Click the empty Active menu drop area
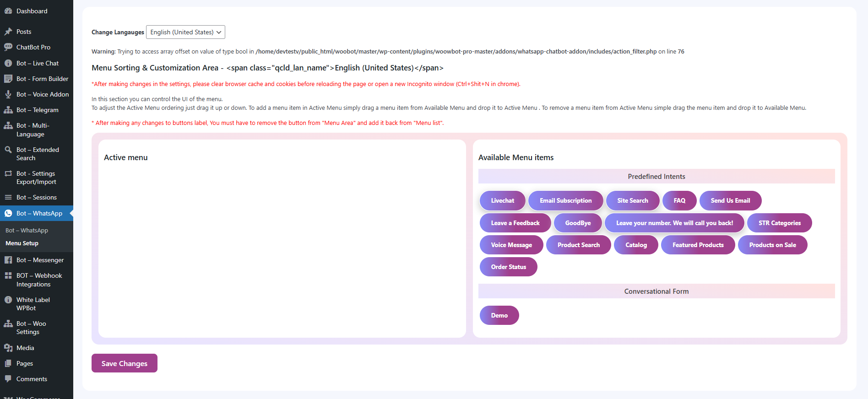This screenshot has height=399, width=868. tap(282, 247)
